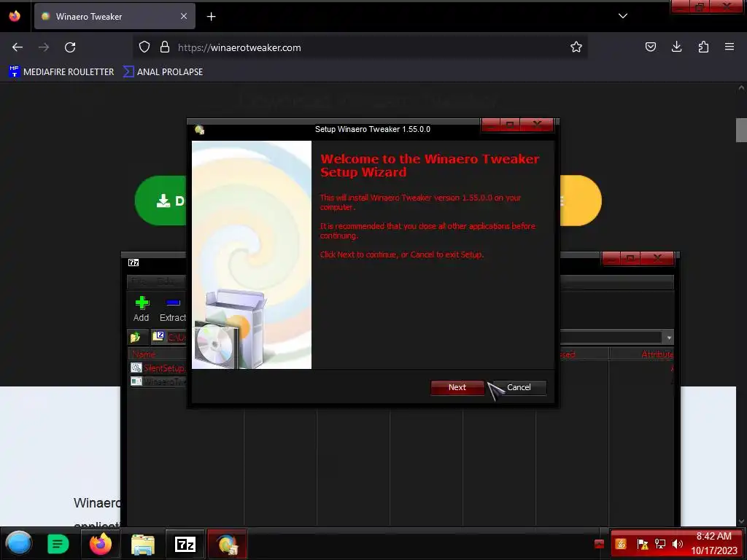Open Action Center flag tray icon
Image resolution: width=747 pixels, height=560 pixels.
[x=642, y=544]
